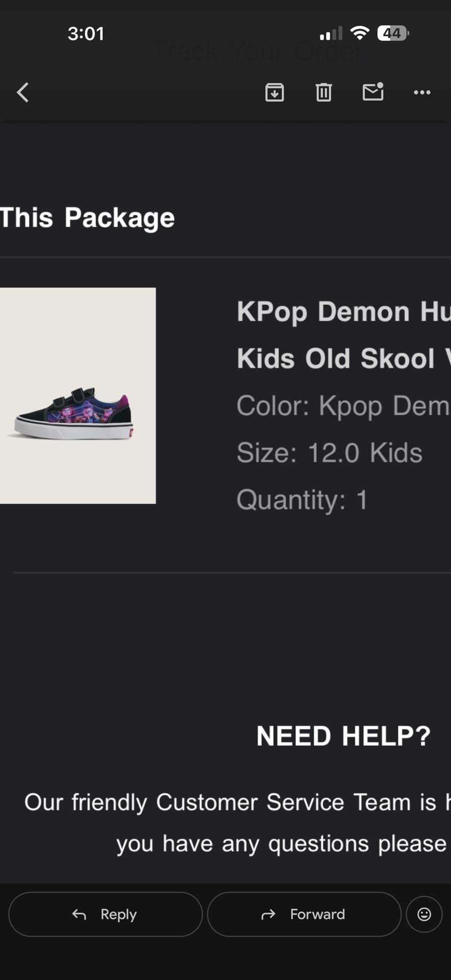Tap the Reply button
Image resolution: width=451 pixels, height=980 pixels.
[105, 914]
